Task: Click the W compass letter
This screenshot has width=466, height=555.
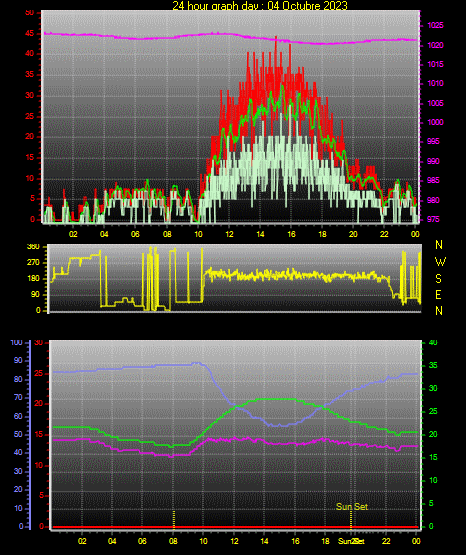Action: 440,262
